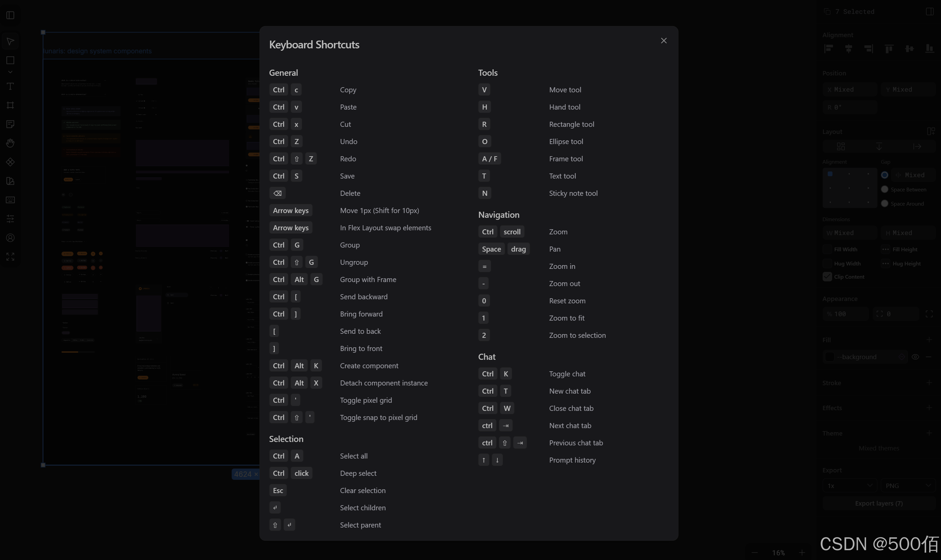
Task: Click the zoom in plus button
Action: 802,553
